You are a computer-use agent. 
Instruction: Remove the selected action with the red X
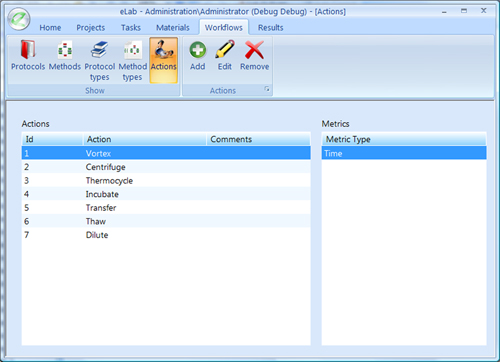pos(254,55)
